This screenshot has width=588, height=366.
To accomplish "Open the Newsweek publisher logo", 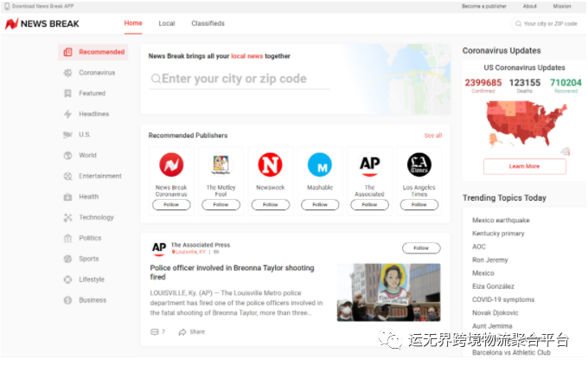I will tap(271, 164).
